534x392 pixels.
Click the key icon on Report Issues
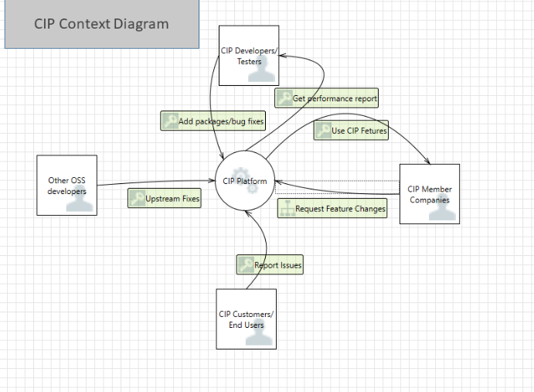[247, 264]
